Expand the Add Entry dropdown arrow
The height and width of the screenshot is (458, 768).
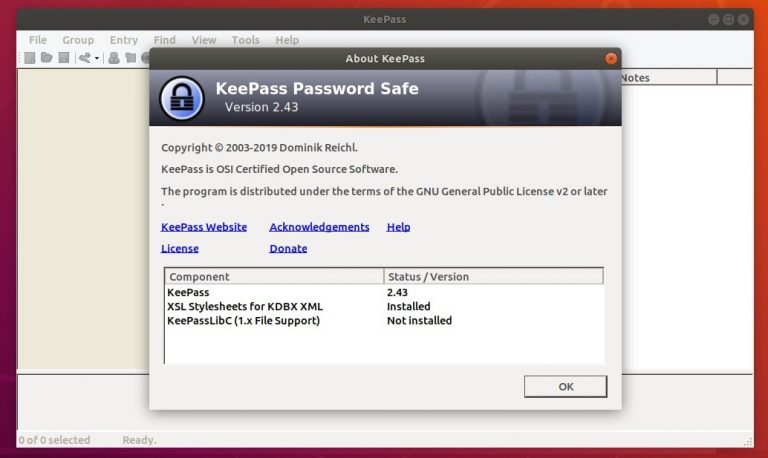click(x=97, y=58)
